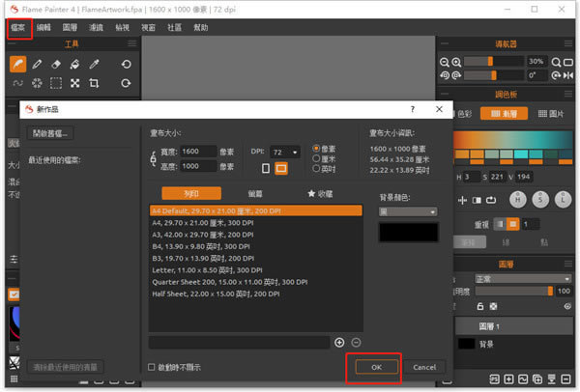580x392 pixels.
Task: Click the OK button
Action: click(x=376, y=367)
